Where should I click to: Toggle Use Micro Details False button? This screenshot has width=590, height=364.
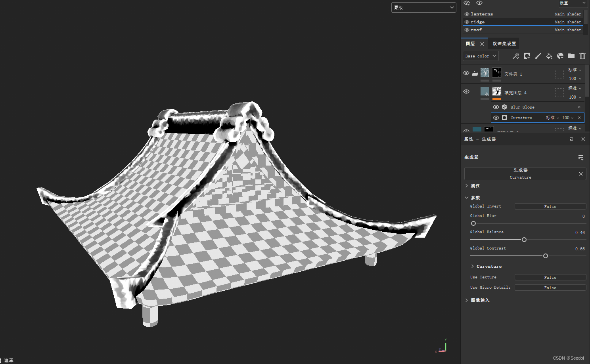coord(550,288)
